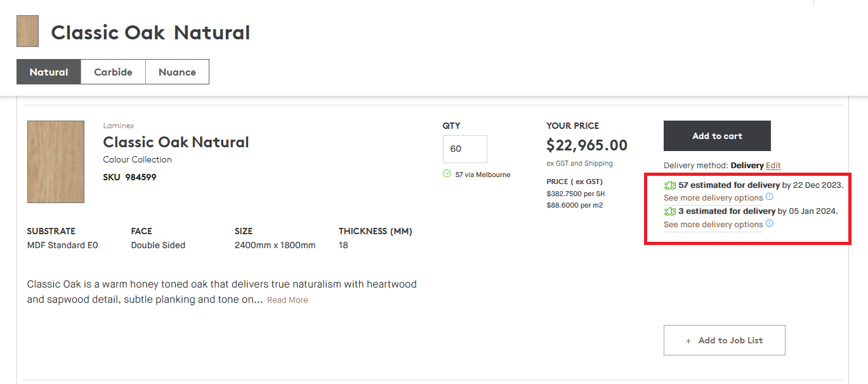868x384 pixels.
Task: Click the small oak swatch beside the page title
Action: click(27, 31)
